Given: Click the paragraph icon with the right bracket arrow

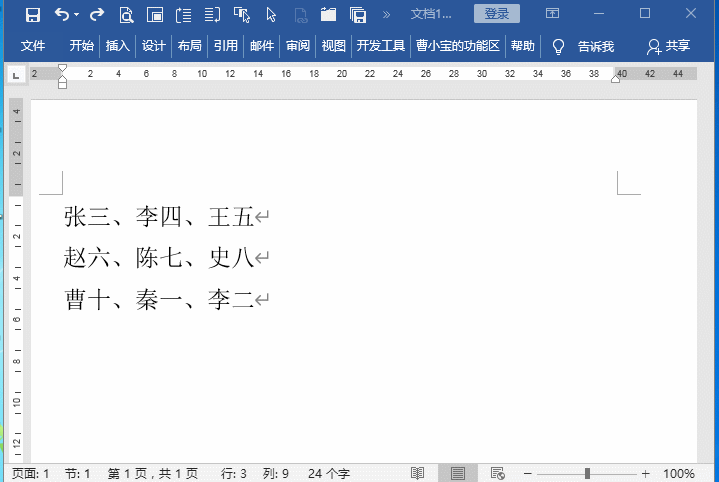Looking at the screenshot, I should 212,15.
